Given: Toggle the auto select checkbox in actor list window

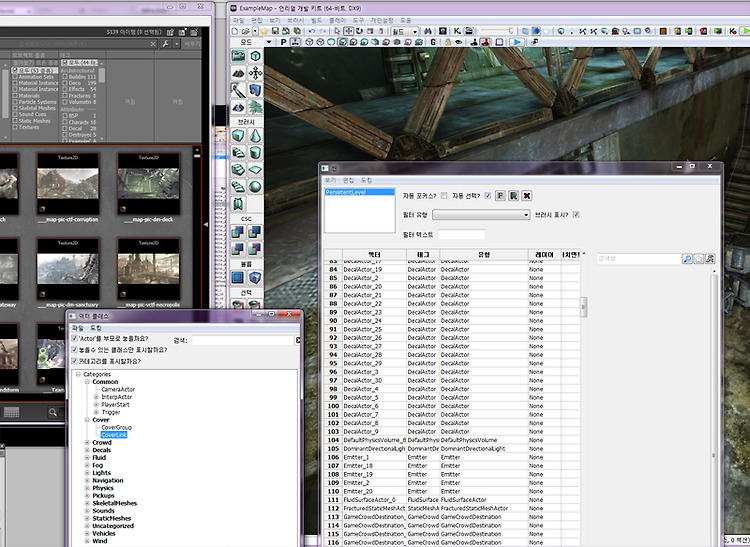Looking at the screenshot, I should tap(487, 196).
